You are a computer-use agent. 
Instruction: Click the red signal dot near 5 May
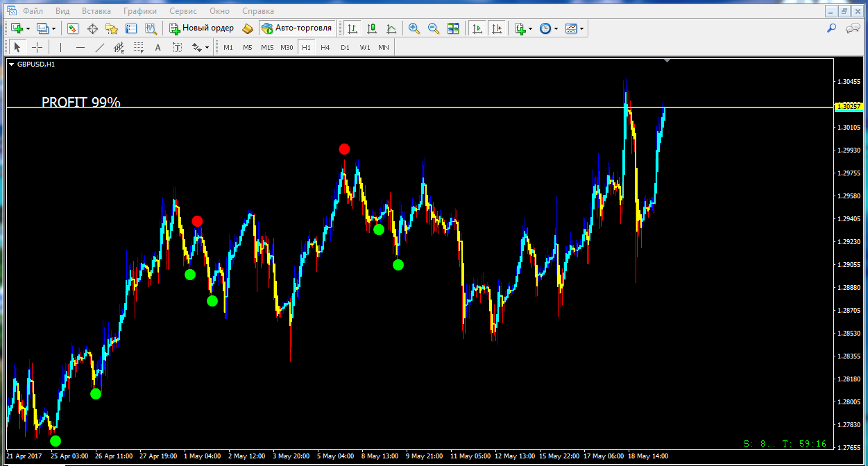click(x=344, y=149)
